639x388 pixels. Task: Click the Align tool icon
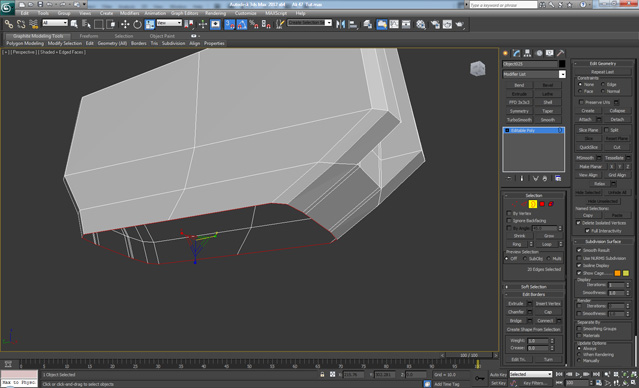(353, 24)
